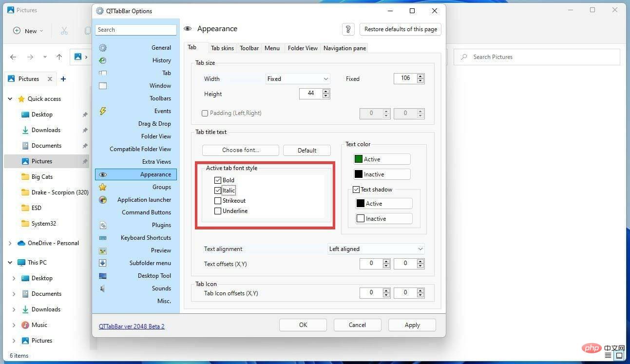The image size is (630, 364).
Task: Collapse the This PC tree node
Action: click(x=10, y=263)
